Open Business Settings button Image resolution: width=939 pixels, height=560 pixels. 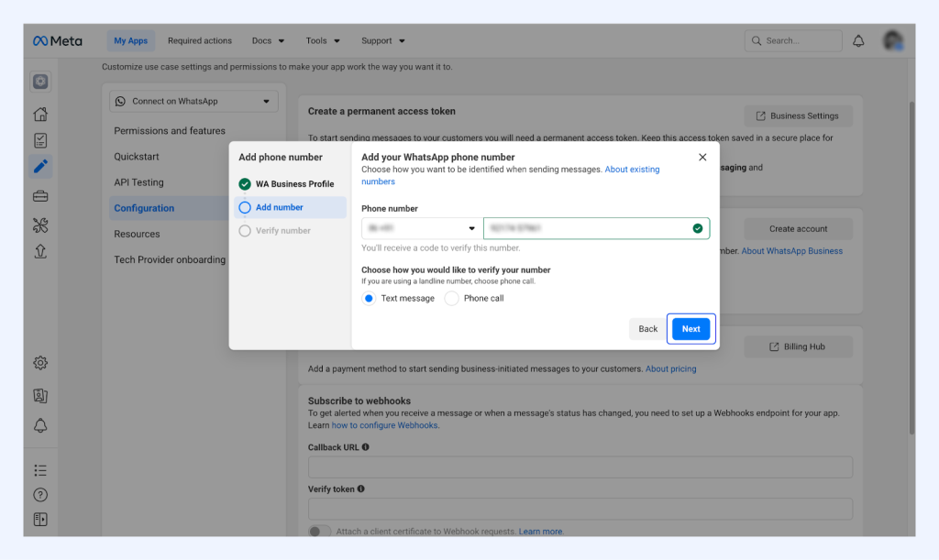[798, 116]
